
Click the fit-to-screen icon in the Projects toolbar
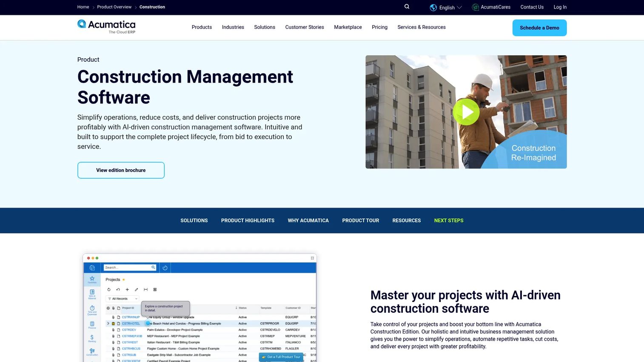point(145,289)
